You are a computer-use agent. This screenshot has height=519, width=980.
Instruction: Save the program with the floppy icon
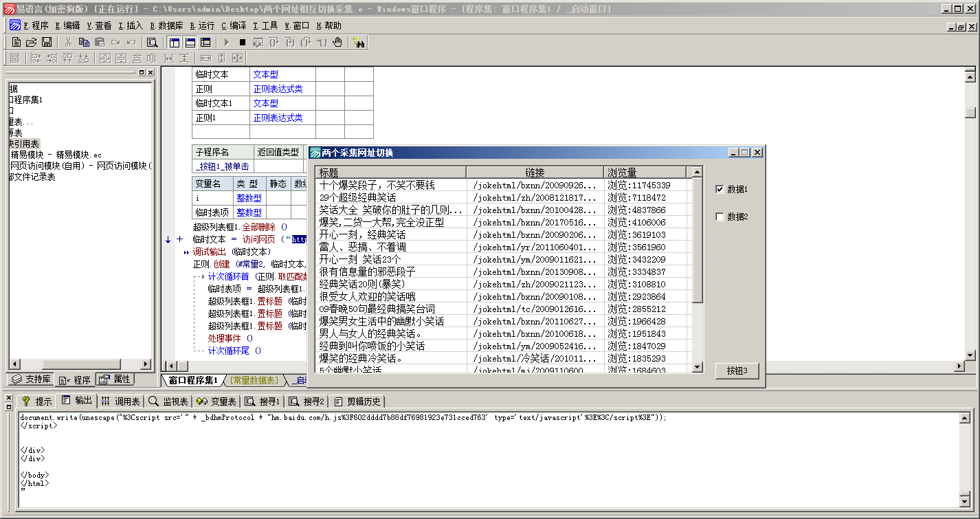47,42
